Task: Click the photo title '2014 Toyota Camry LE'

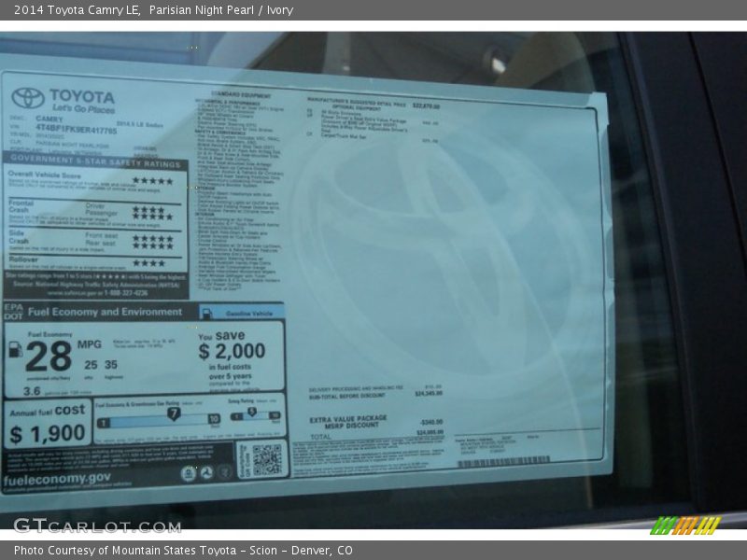Action: pos(78,10)
